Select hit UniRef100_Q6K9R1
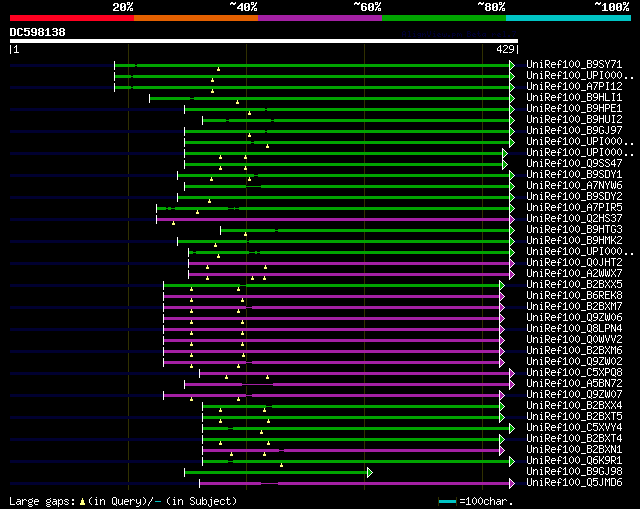 [574, 461]
